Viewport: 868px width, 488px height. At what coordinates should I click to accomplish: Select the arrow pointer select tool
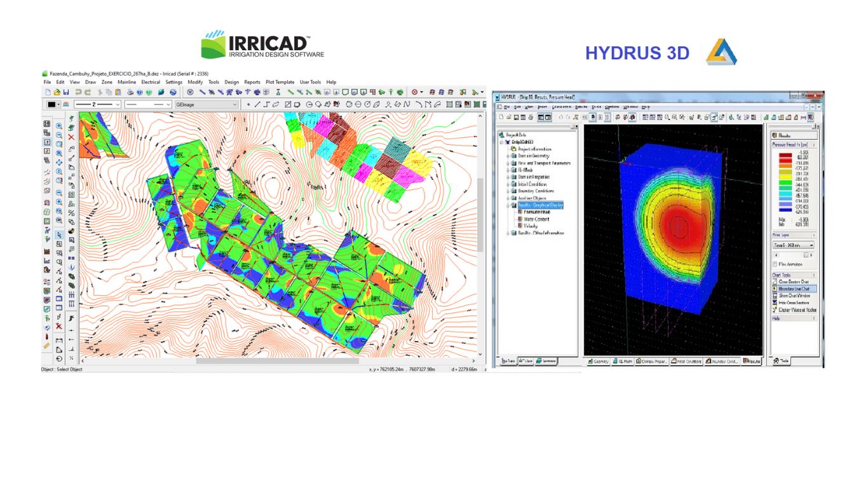[59, 234]
